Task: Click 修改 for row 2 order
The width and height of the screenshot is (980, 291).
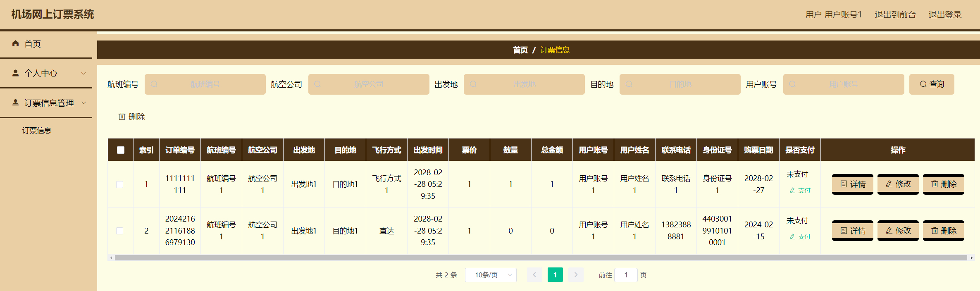Action: 898,231
